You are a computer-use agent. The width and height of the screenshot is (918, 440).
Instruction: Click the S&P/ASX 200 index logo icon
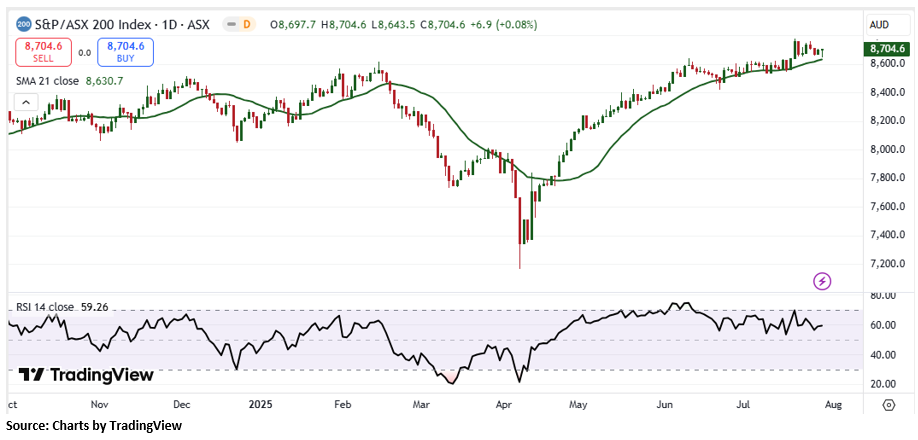(x=23, y=25)
